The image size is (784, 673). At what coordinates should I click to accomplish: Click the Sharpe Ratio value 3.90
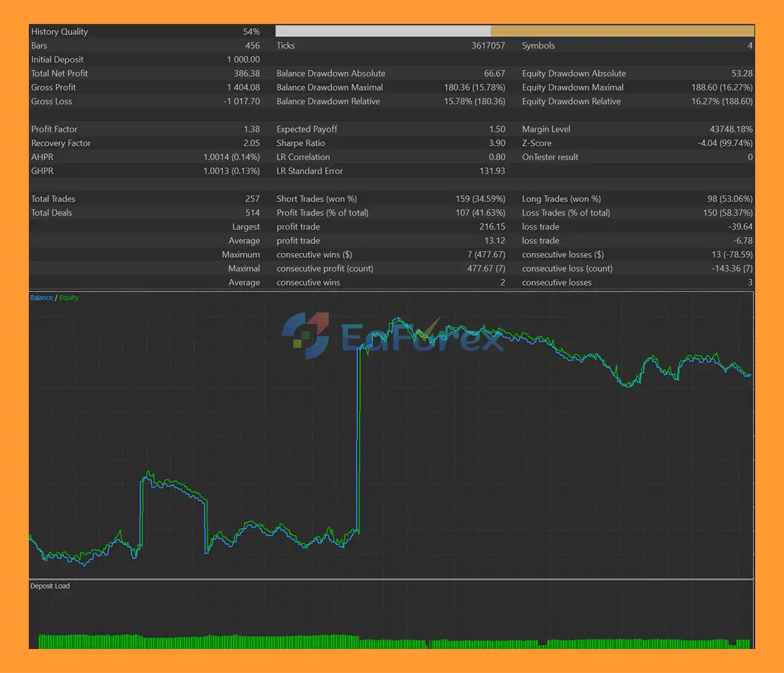coord(497,143)
